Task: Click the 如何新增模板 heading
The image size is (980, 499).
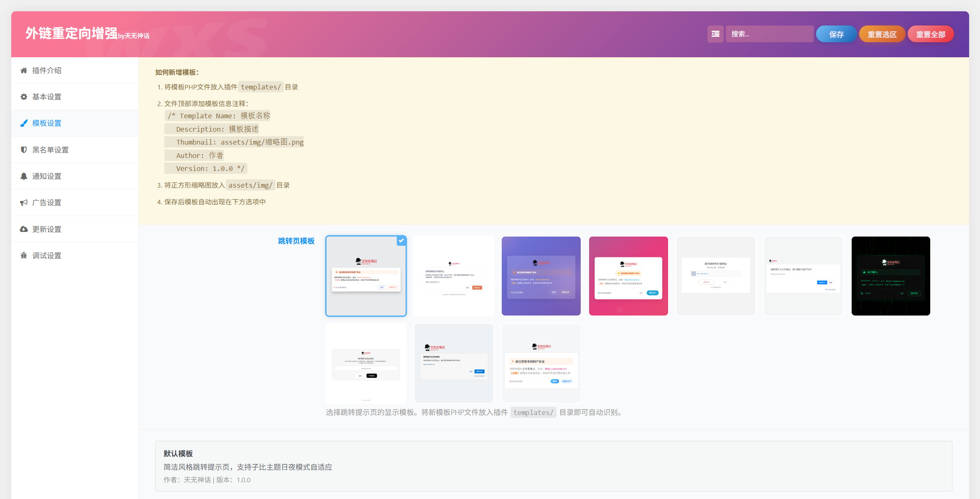Action: pyautogui.click(x=177, y=72)
